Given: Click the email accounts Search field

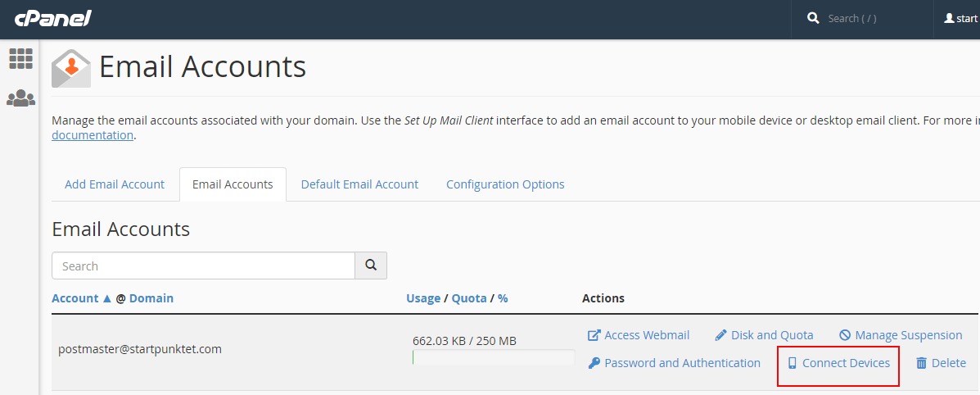Looking at the screenshot, I should click(x=203, y=266).
